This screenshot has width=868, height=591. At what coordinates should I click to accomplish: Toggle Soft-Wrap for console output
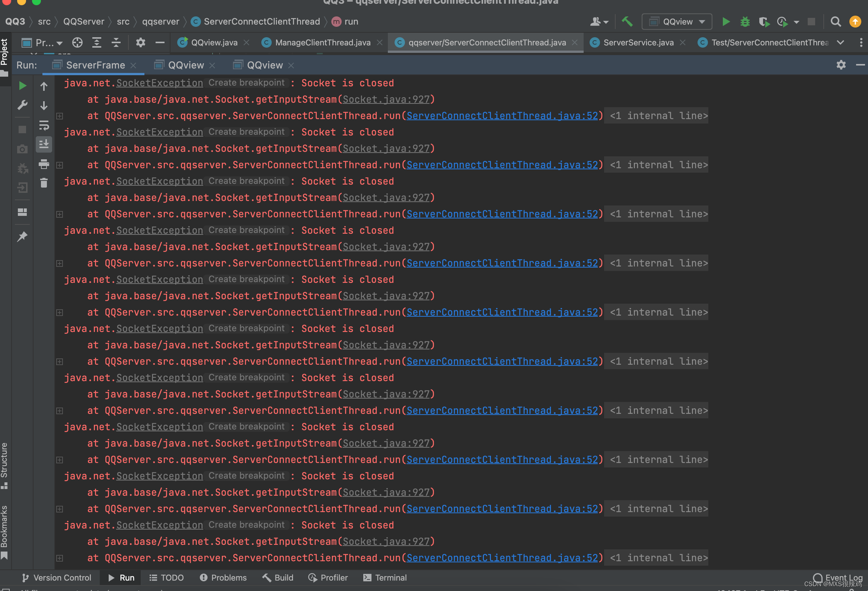click(x=44, y=125)
